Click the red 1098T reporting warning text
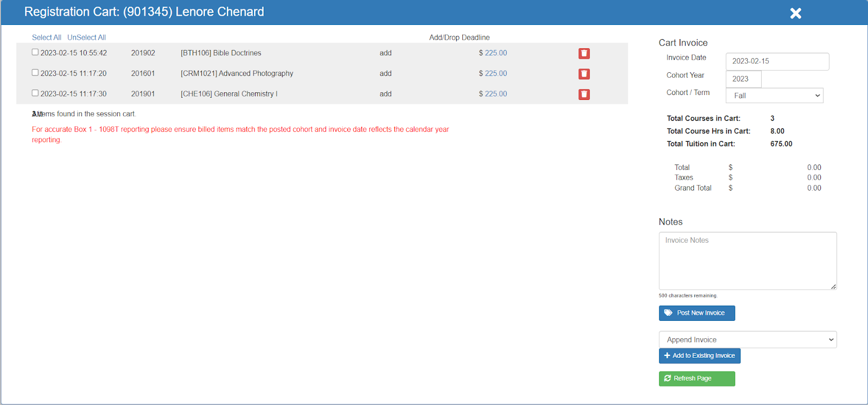The image size is (868, 405). [240, 135]
